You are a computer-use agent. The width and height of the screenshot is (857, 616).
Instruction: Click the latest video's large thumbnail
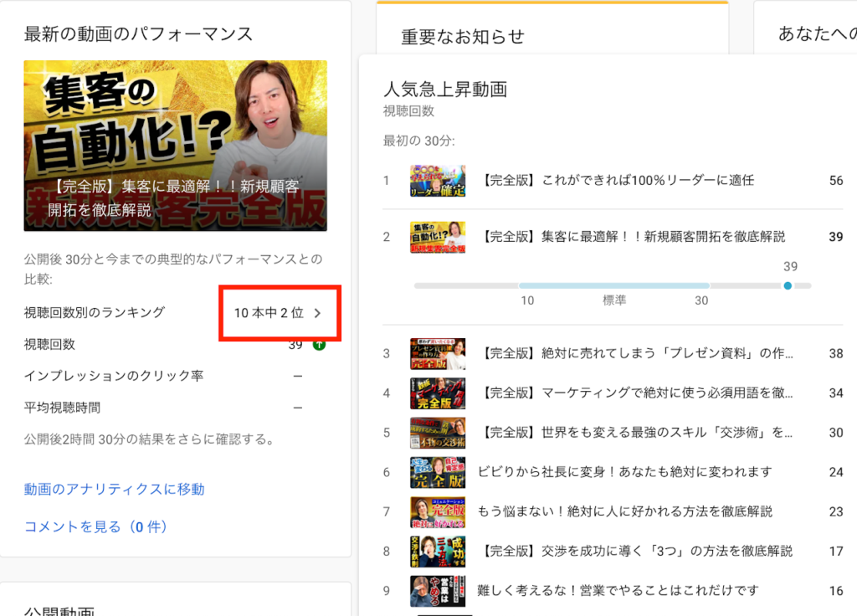pyautogui.click(x=175, y=146)
